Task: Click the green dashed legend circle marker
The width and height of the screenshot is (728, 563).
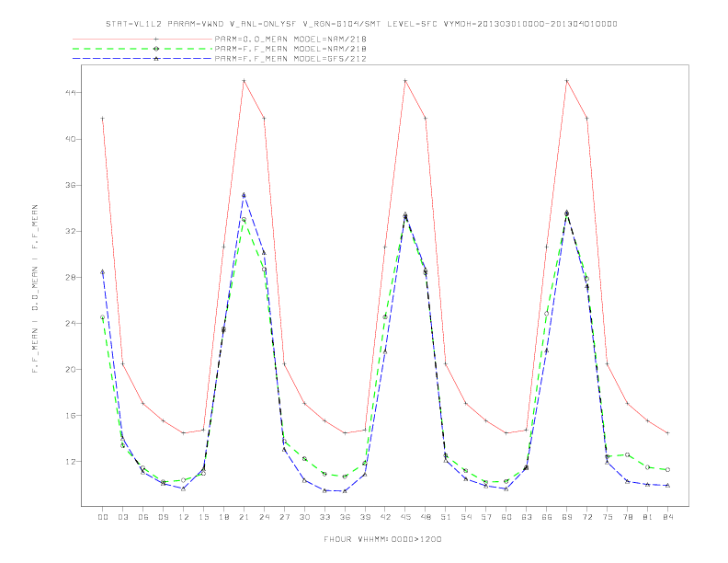Action: pos(156,49)
